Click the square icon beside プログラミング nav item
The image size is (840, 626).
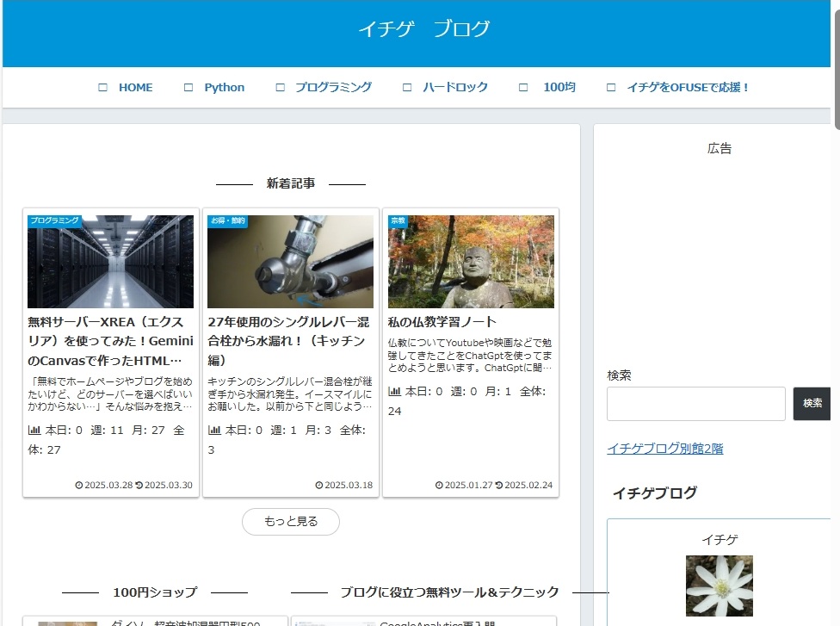(280, 87)
